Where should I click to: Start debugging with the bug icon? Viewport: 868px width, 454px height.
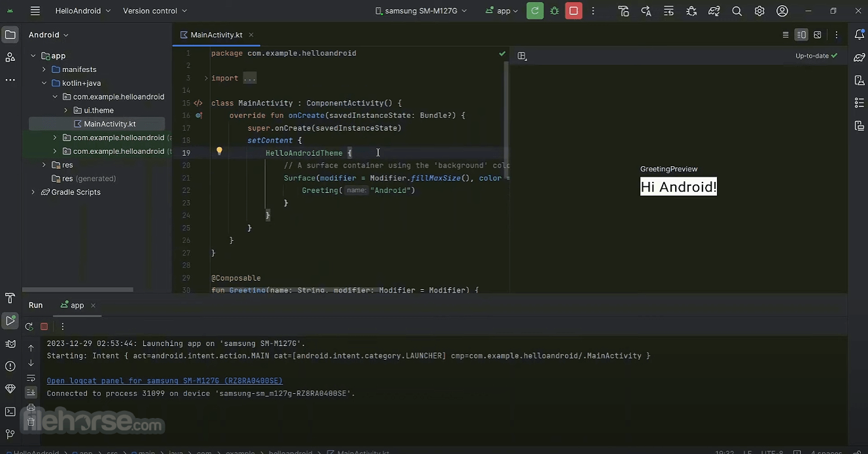tap(555, 10)
